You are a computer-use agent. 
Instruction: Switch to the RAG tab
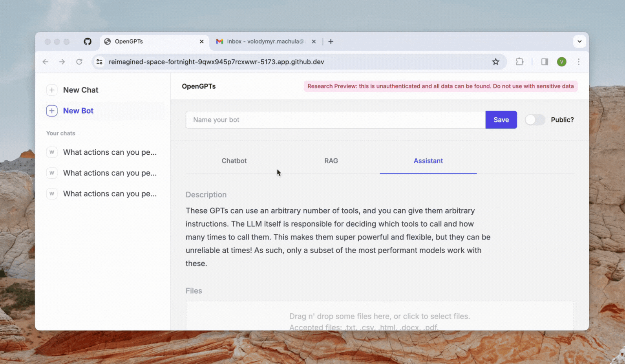[331, 161]
